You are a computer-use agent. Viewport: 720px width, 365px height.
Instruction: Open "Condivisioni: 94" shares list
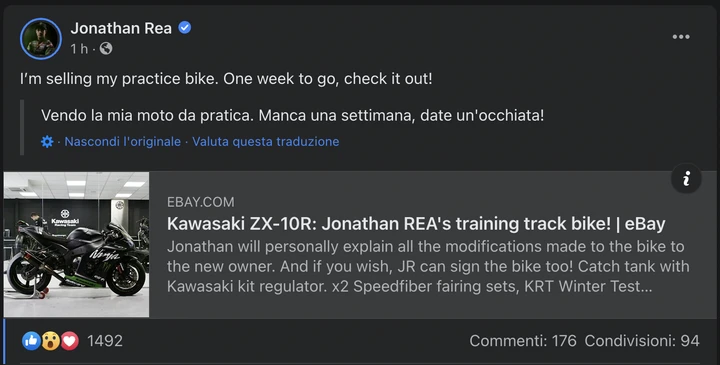[642, 341]
